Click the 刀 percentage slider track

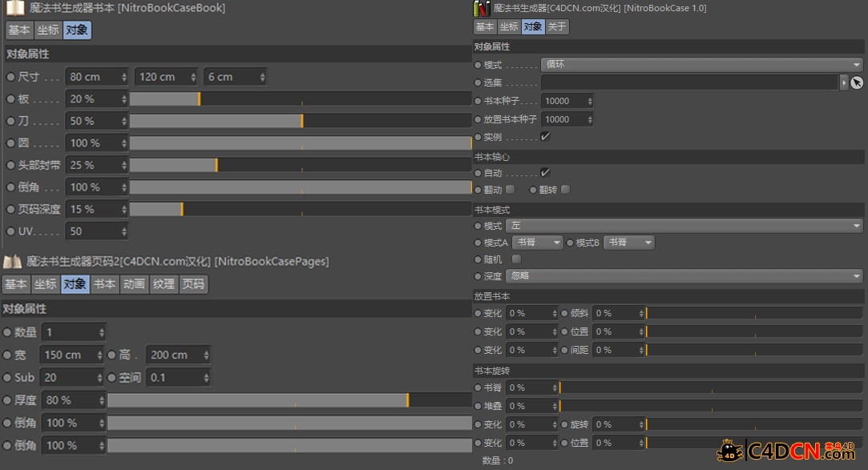click(x=301, y=121)
